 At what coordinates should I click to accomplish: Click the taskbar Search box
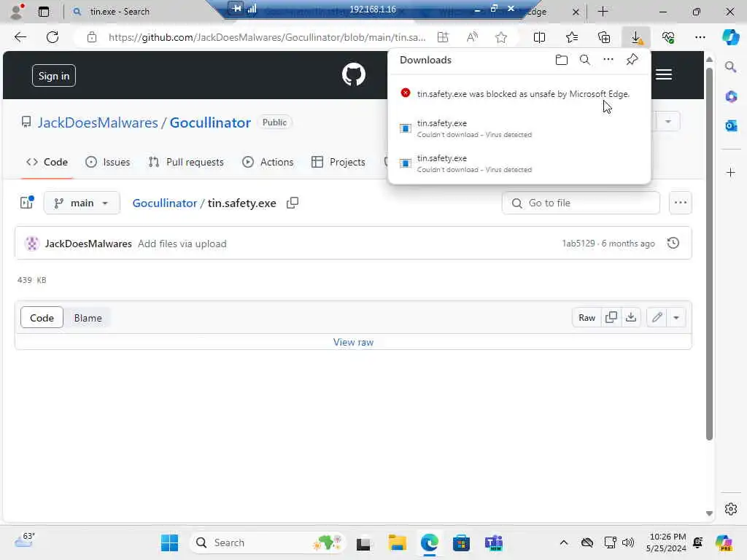point(267,542)
